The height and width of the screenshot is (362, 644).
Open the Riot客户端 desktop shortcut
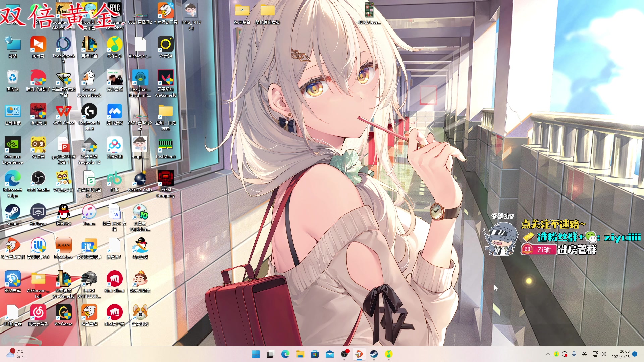click(x=115, y=315)
